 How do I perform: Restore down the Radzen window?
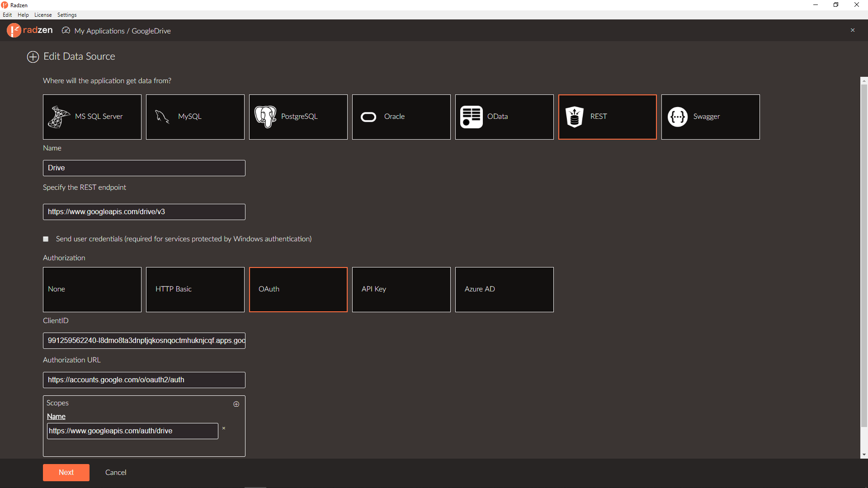coord(836,5)
